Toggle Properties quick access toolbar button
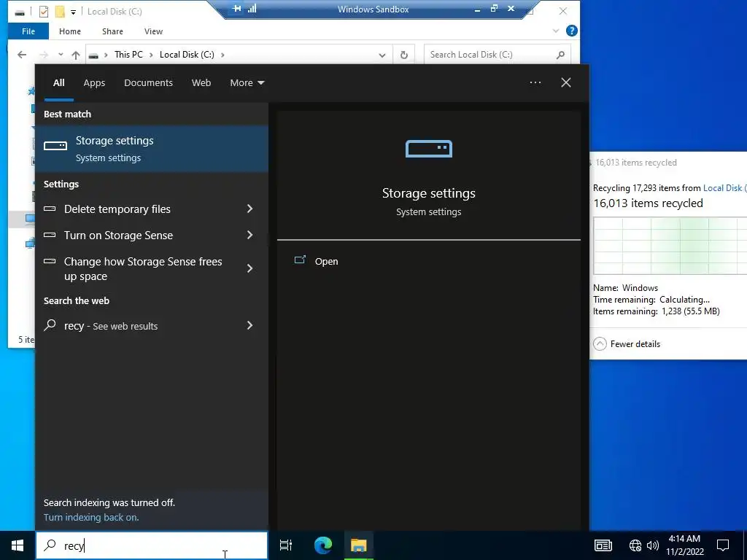 coord(43,12)
